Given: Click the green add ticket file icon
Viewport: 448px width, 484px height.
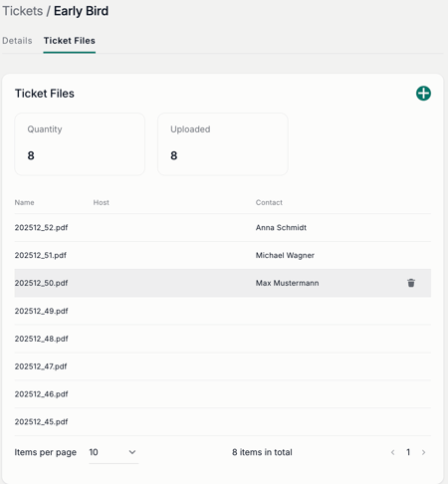Looking at the screenshot, I should (423, 94).
